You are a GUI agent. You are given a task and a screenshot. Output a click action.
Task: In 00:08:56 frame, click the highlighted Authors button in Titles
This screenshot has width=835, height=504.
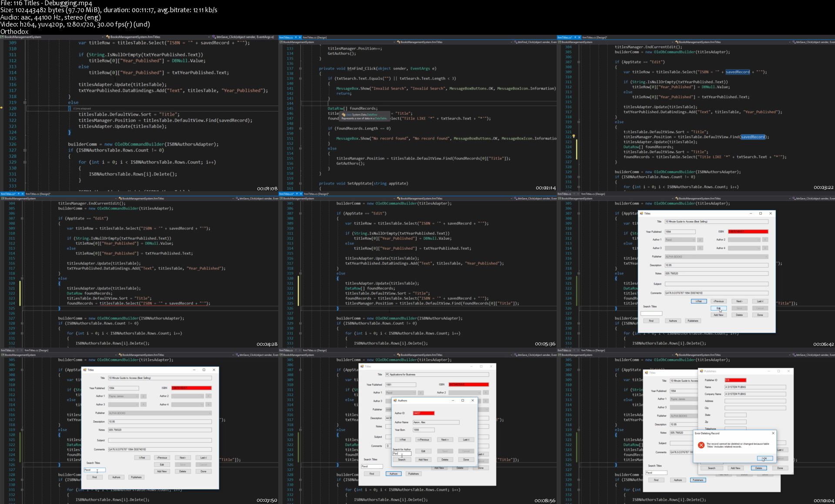pyautogui.click(x=394, y=474)
